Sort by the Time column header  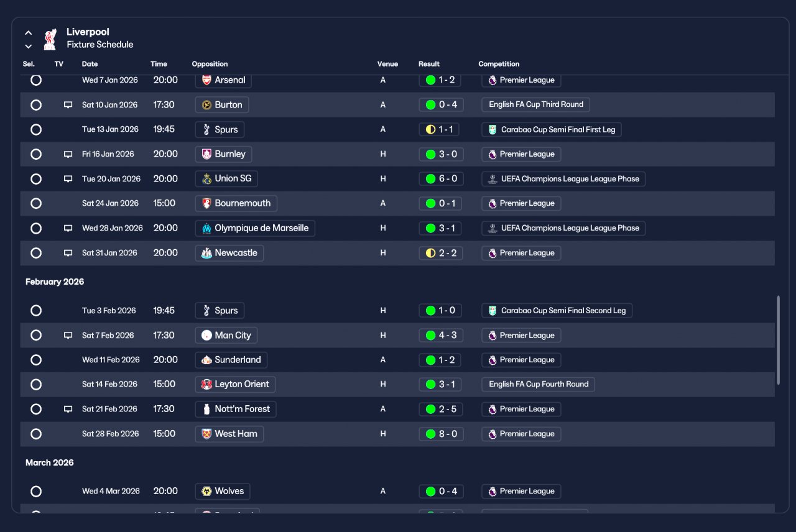(159, 64)
